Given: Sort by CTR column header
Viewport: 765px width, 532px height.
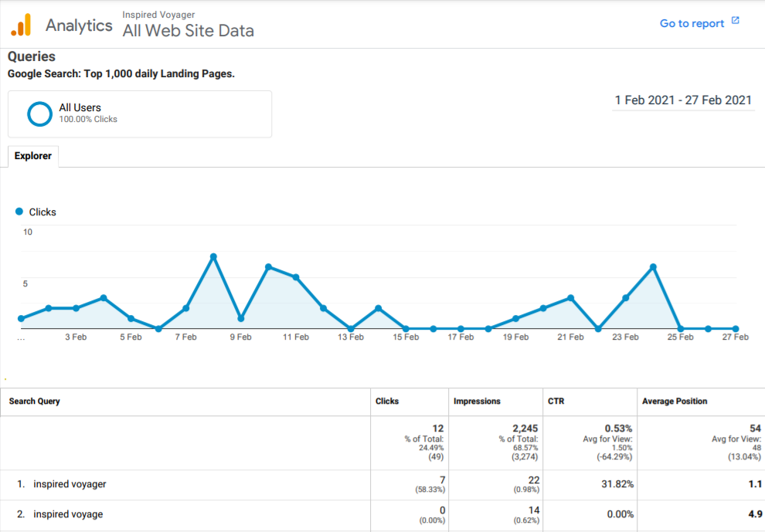Looking at the screenshot, I should coord(556,401).
